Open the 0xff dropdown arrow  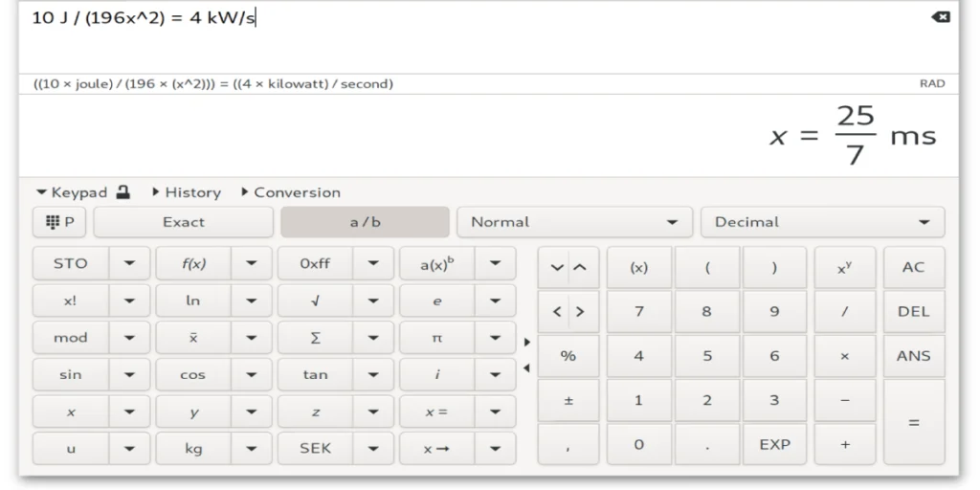point(373,263)
